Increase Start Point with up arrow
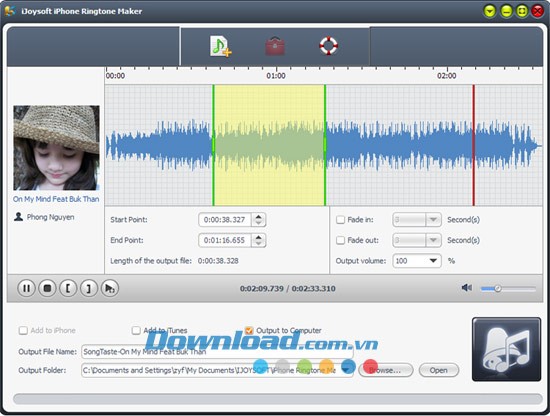 (x=259, y=217)
